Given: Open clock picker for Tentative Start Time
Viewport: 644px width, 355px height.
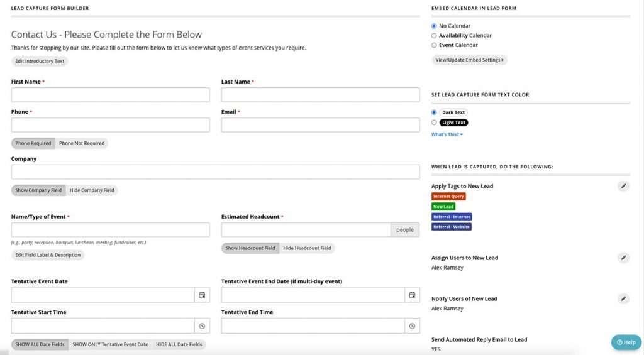Looking at the screenshot, I should click(x=202, y=326).
